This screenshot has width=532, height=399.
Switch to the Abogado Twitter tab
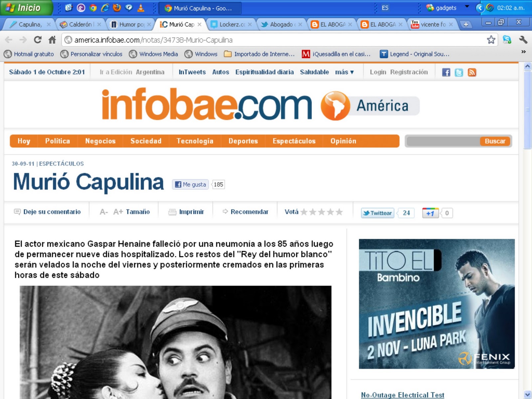pyautogui.click(x=282, y=24)
